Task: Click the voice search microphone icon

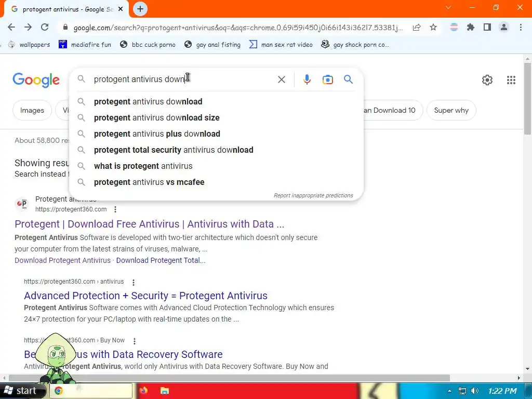Action: click(307, 79)
